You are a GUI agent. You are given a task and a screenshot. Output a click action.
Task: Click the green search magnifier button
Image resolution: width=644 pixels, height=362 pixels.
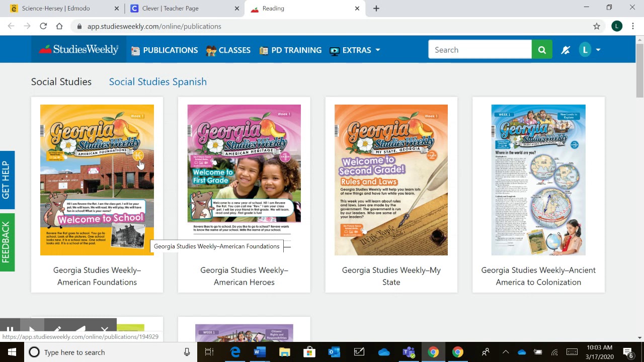coord(542,50)
